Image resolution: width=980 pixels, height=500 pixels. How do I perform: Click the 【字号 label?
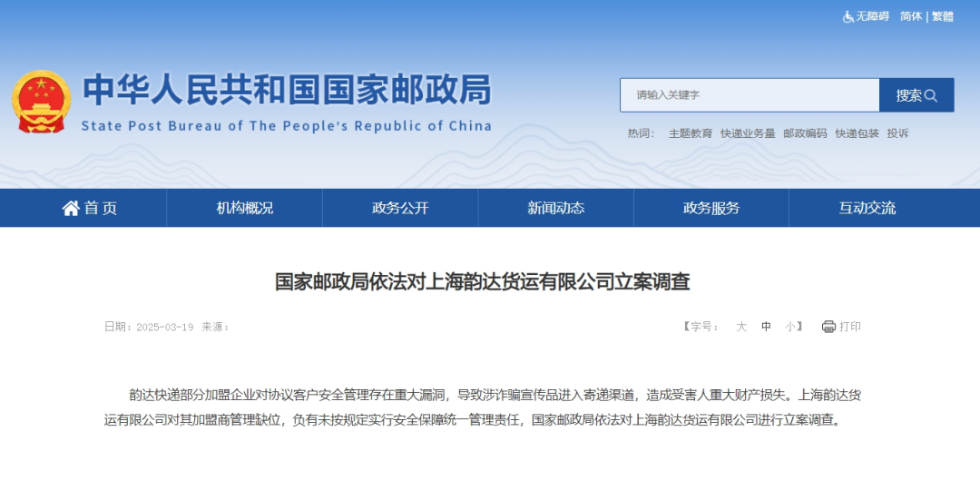(x=700, y=327)
